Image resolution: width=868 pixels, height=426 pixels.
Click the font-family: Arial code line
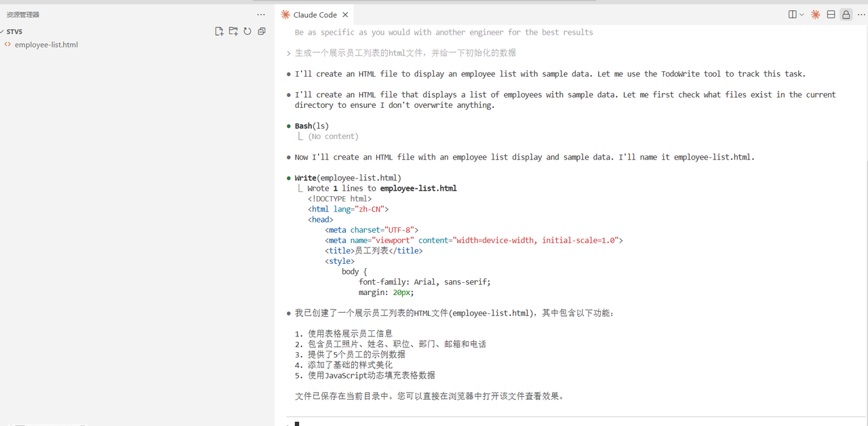point(425,282)
